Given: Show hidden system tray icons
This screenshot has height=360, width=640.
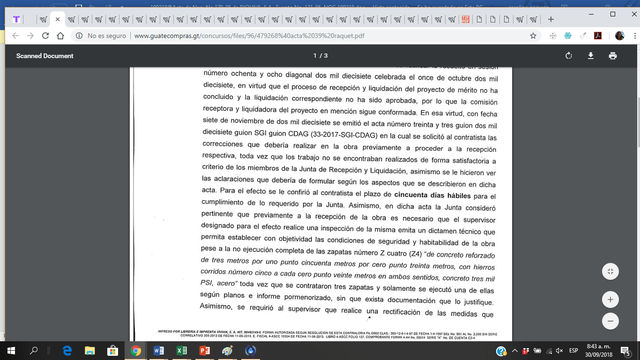Looking at the screenshot, I should click(x=515, y=351).
